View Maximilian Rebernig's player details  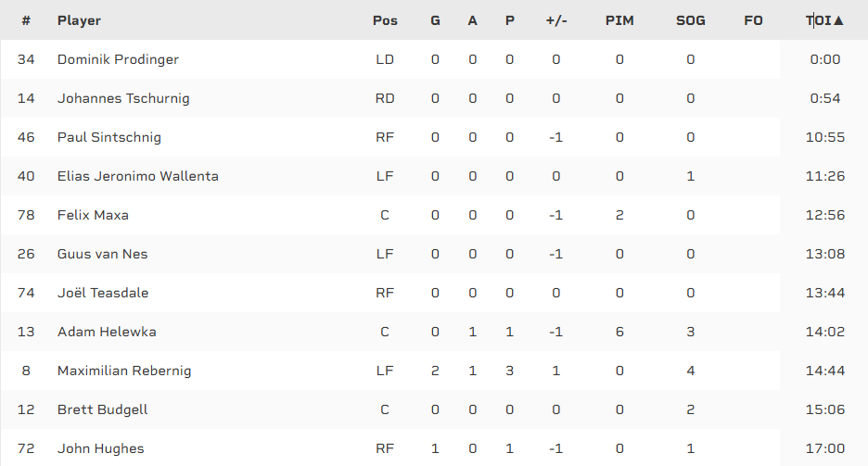click(x=124, y=371)
